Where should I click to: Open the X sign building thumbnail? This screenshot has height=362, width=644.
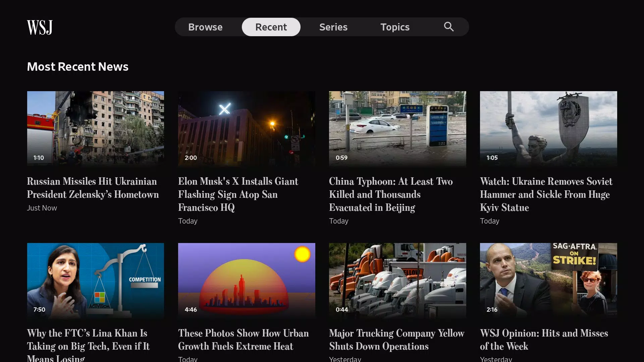coord(247,129)
